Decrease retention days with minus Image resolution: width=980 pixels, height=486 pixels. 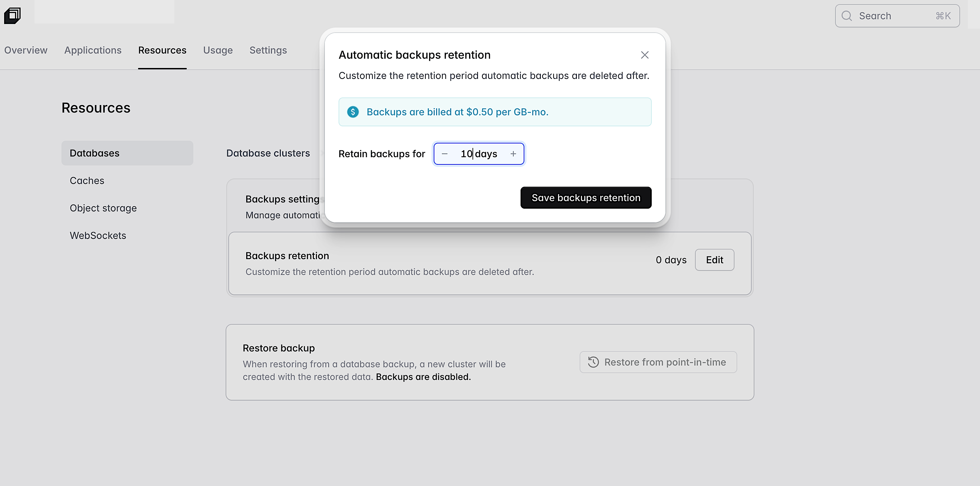coord(444,154)
